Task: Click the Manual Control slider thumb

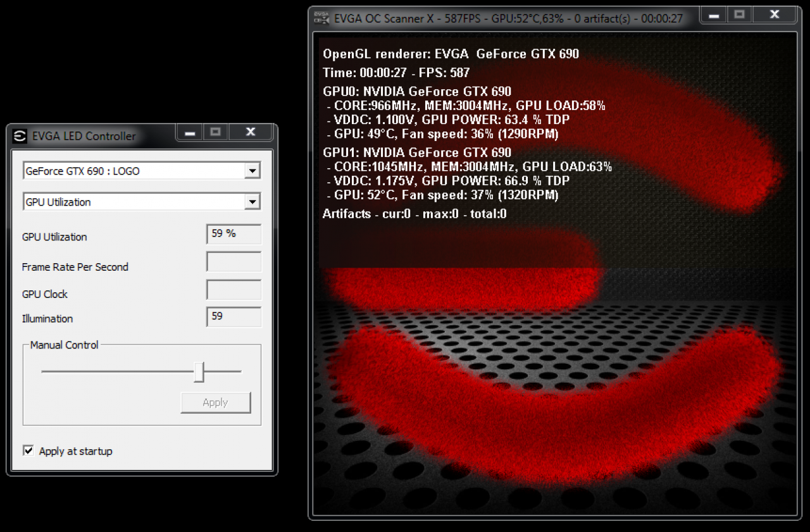Action: pos(199,372)
